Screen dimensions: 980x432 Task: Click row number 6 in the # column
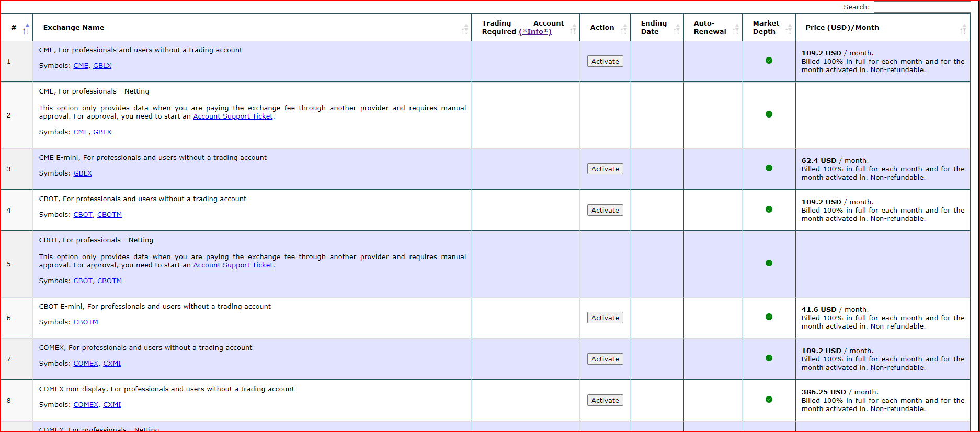(9, 318)
